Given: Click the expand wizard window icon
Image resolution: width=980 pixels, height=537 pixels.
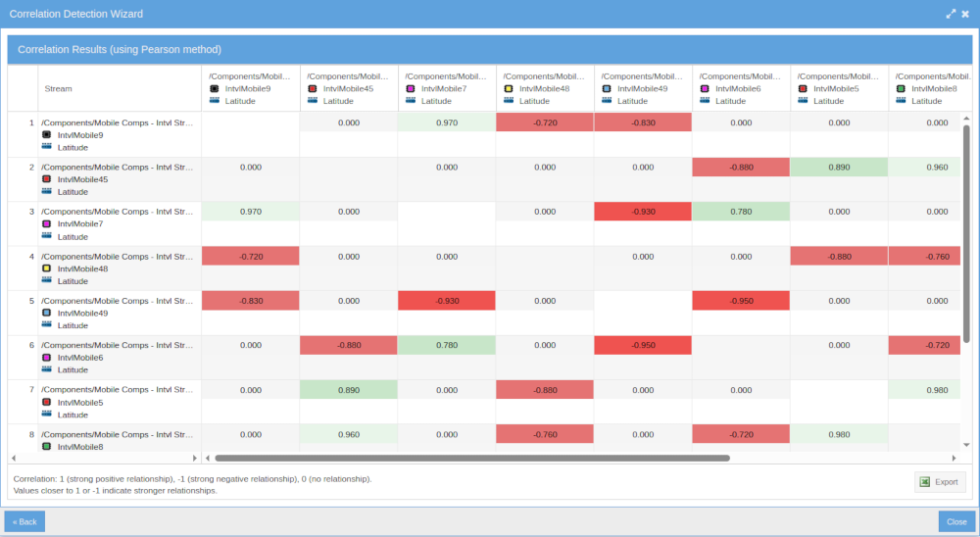Looking at the screenshot, I should coord(950,14).
